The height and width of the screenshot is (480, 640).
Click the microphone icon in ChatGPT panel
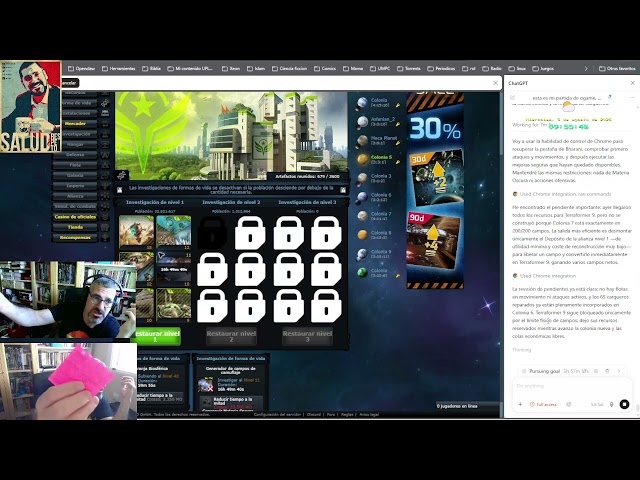coord(611,404)
